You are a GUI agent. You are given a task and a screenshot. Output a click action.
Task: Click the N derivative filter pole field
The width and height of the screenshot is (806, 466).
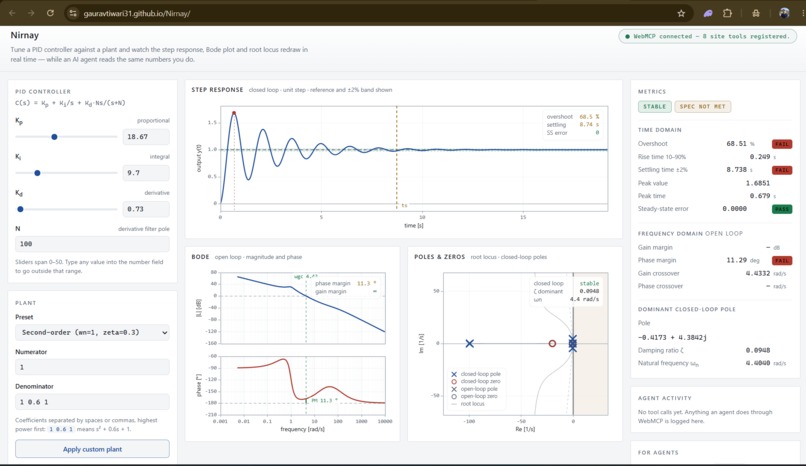[x=92, y=244]
